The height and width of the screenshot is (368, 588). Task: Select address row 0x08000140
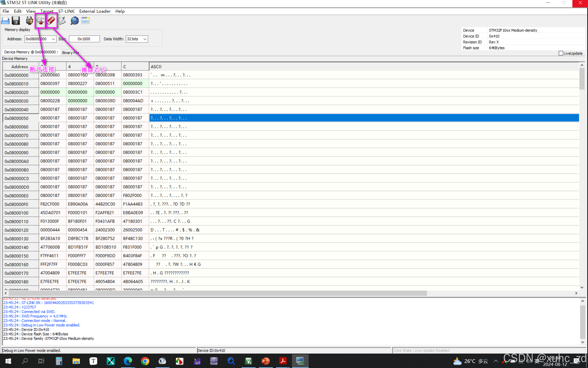(21, 247)
